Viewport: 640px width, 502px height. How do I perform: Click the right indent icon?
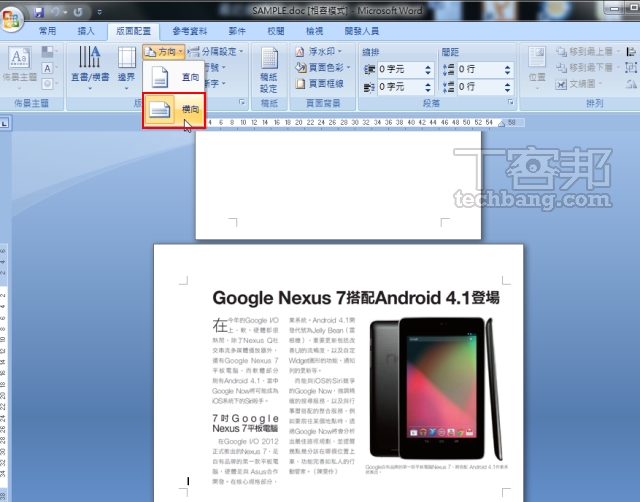tap(369, 87)
